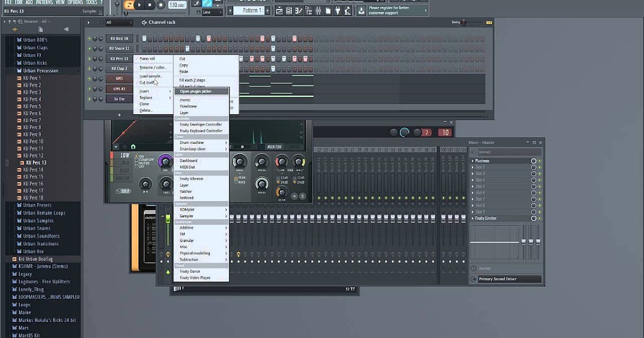Click the Browser search magnifier icon
644x338 pixels.
pos(20,21)
